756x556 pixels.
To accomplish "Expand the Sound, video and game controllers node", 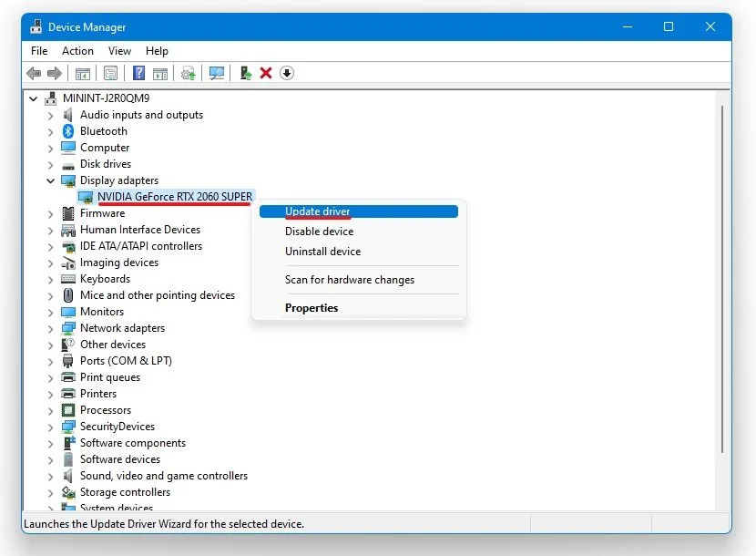I will (x=49, y=476).
